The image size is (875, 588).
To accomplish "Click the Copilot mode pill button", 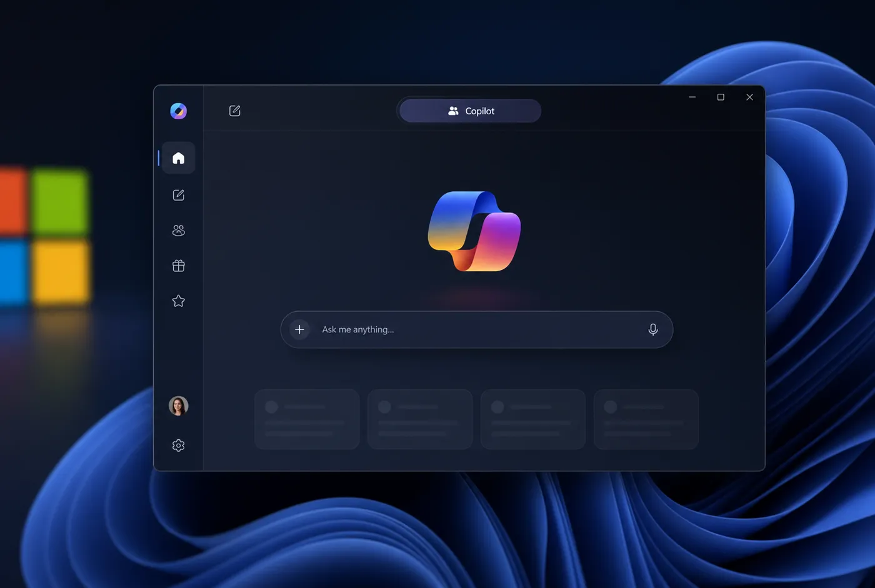I will tap(470, 111).
